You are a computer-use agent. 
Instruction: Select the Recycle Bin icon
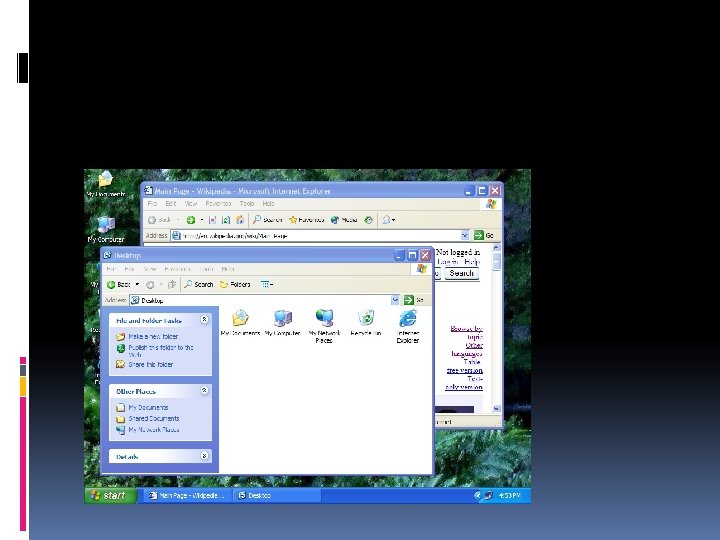pyautogui.click(x=366, y=323)
